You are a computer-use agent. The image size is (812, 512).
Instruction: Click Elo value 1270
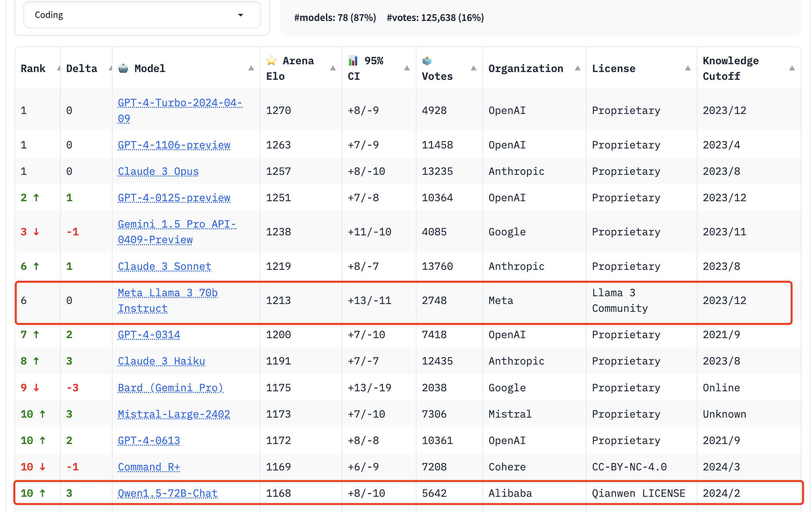[278, 110]
